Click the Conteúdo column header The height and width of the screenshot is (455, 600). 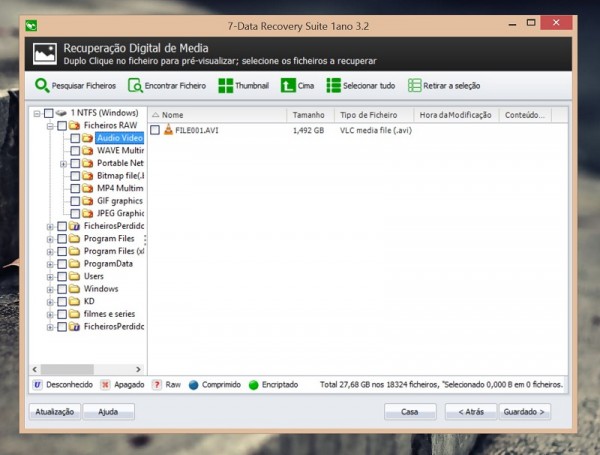525,115
